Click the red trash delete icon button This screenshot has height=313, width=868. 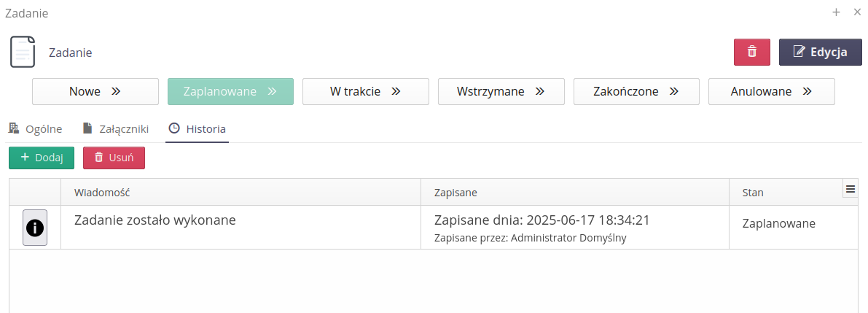pos(752,52)
